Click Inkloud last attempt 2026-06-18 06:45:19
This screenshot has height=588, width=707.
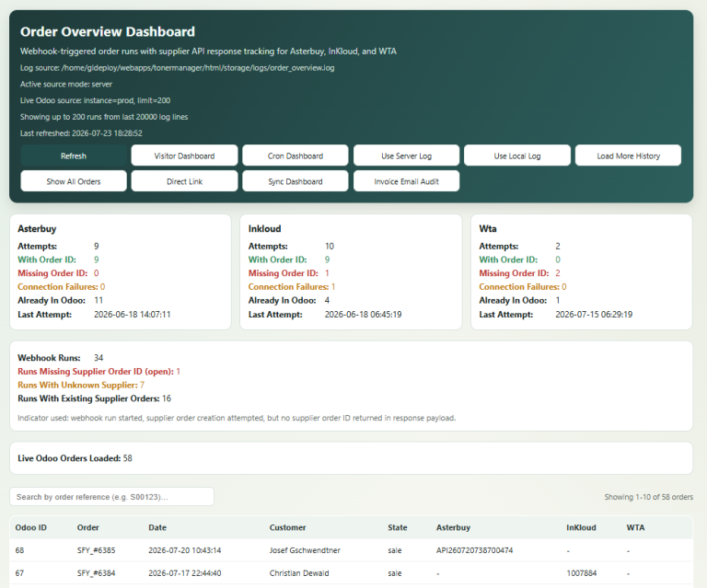click(x=363, y=315)
